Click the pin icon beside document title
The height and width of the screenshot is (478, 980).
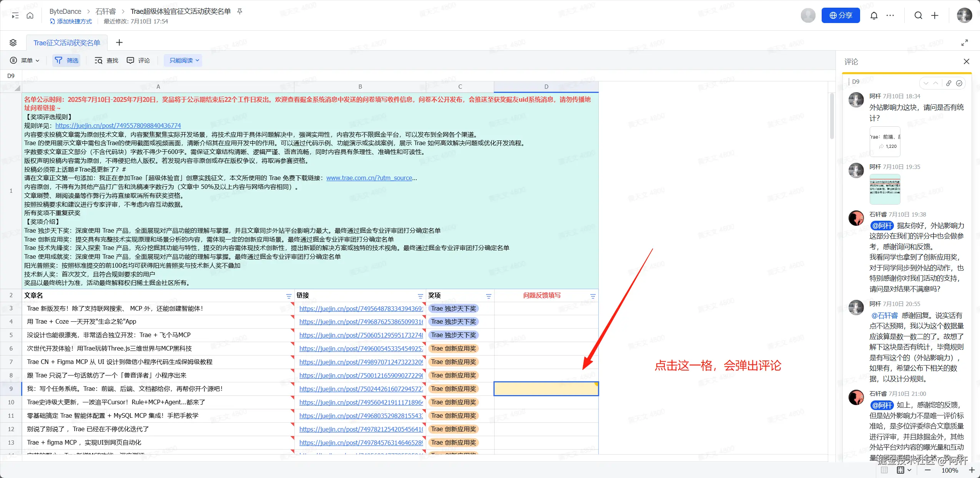[240, 12]
